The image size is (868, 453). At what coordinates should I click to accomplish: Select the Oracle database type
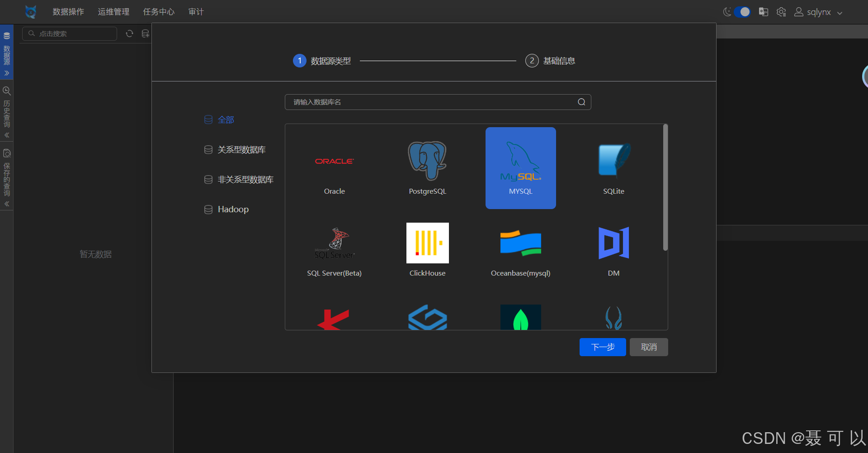[335, 168]
